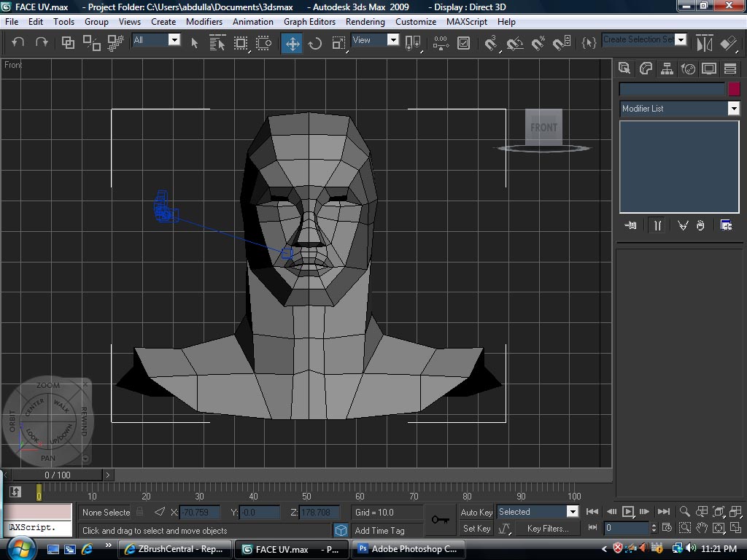Image resolution: width=747 pixels, height=560 pixels.
Task: Open the MAXScript menu
Action: [467, 22]
